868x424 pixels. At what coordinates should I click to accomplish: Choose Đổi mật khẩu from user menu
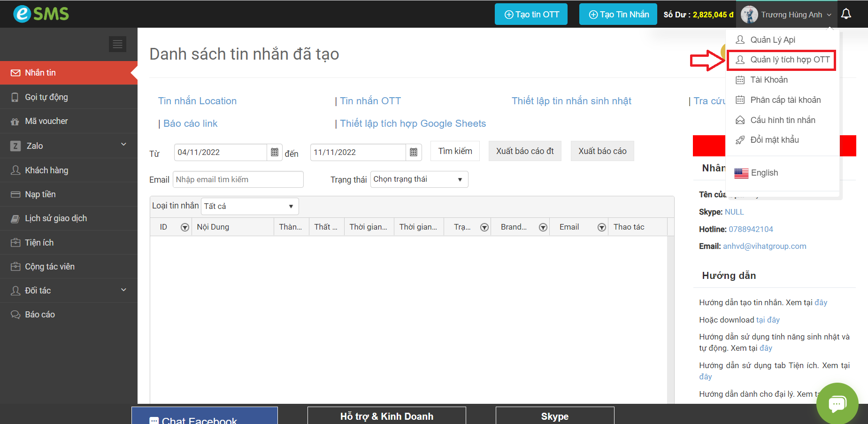click(x=774, y=140)
